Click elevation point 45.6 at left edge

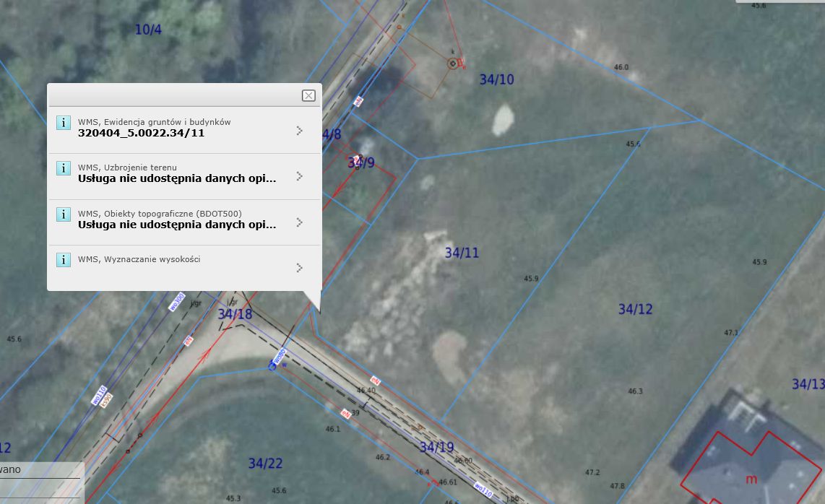[14, 339]
